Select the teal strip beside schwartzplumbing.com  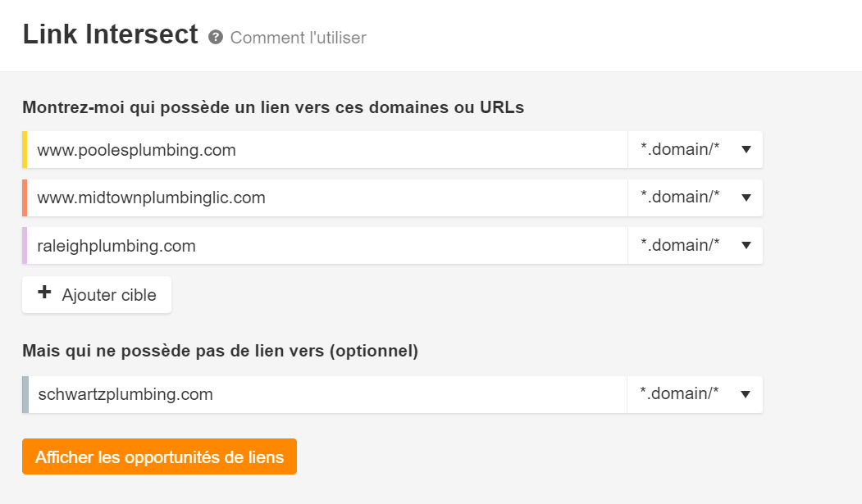(25, 394)
